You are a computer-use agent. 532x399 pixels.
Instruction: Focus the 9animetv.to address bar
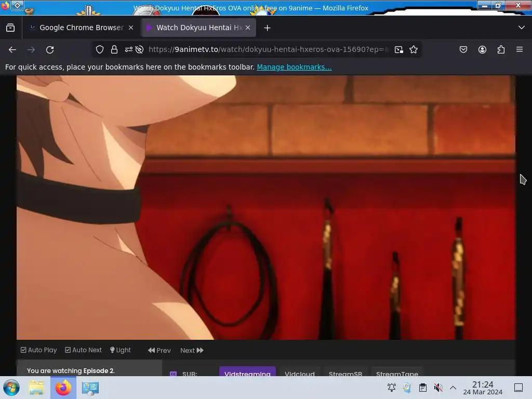tap(268, 49)
